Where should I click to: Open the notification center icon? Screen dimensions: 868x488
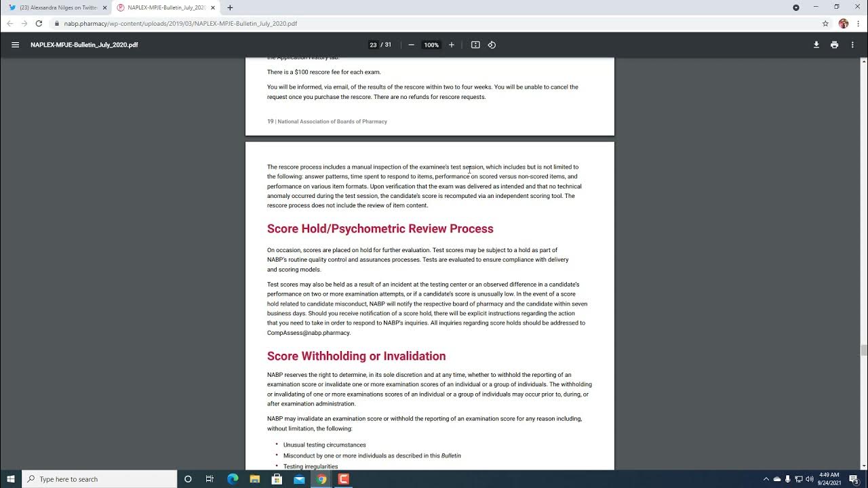tap(854, 479)
